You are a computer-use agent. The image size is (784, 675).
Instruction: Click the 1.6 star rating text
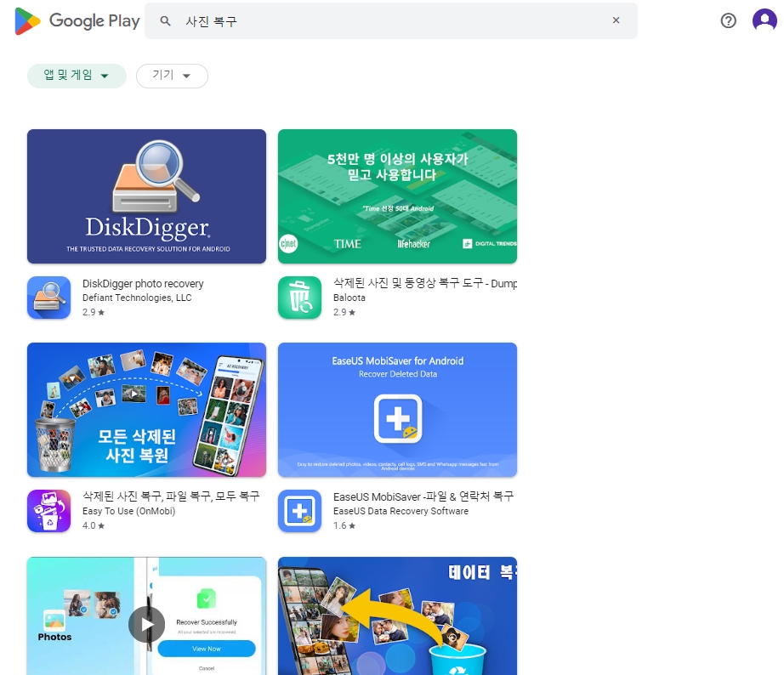point(344,525)
